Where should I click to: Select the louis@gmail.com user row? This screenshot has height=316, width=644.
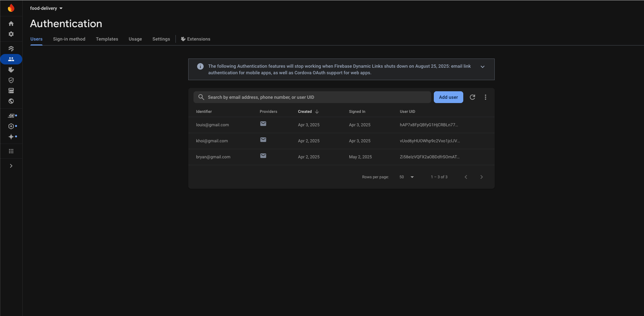point(341,125)
